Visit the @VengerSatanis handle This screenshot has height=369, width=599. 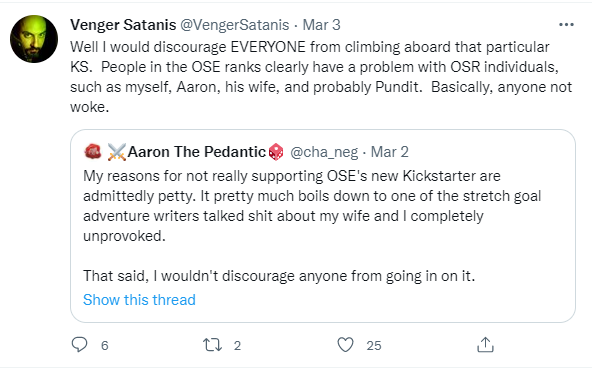point(235,25)
